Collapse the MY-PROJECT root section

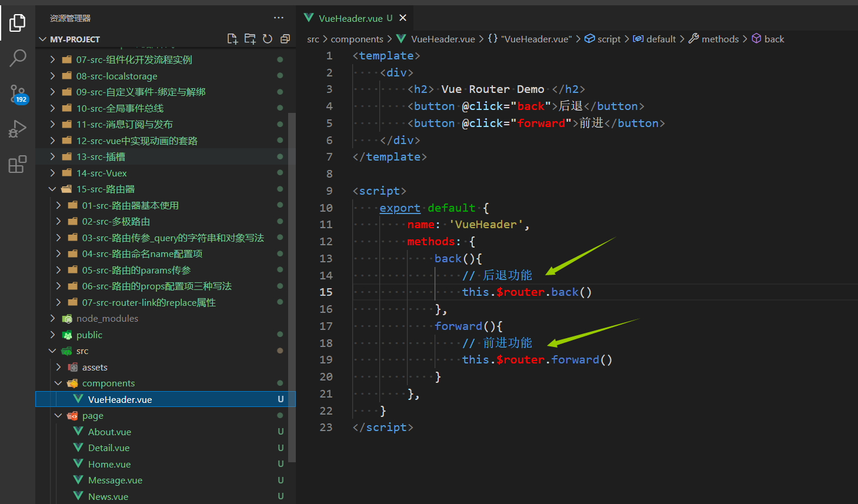(x=165, y=39)
